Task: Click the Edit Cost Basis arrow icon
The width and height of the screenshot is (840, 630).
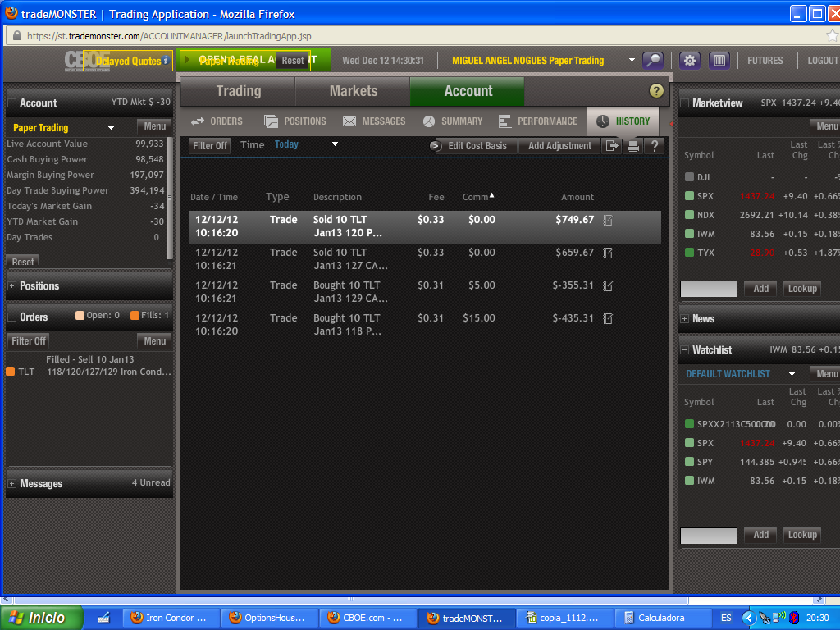Action: [x=436, y=146]
